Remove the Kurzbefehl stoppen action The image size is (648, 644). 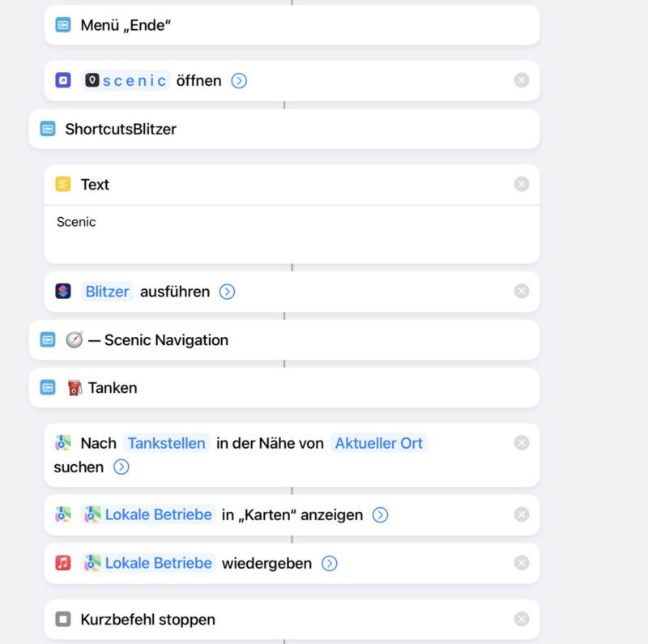tap(522, 620)
